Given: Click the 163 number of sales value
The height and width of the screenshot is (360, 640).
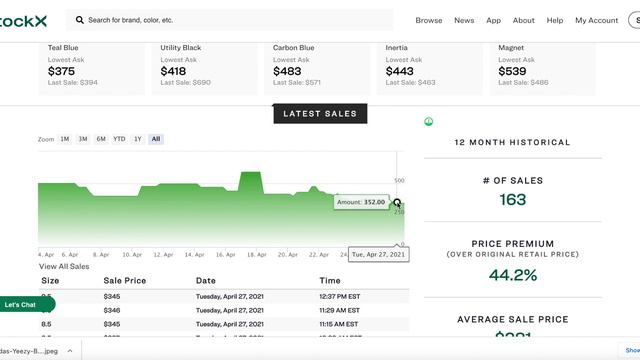Looking at the screenshot, I should click(513, 200).
